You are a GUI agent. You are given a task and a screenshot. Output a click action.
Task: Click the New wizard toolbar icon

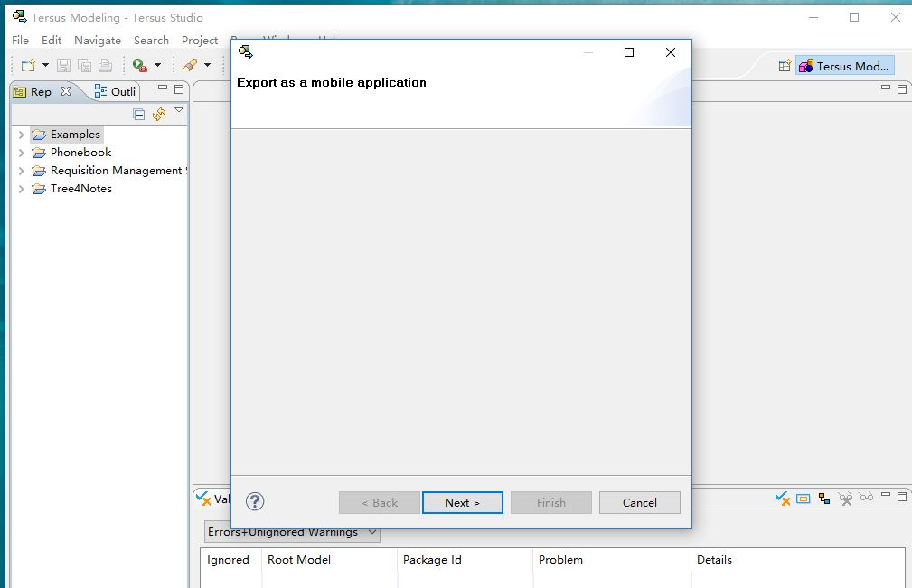tap(28, 65)
